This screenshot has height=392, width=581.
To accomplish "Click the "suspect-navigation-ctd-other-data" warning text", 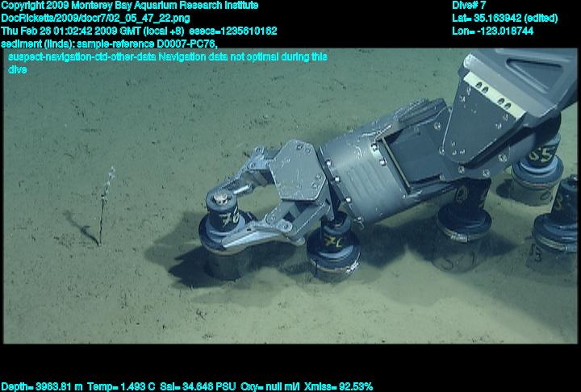I will [x=82, y=56].
